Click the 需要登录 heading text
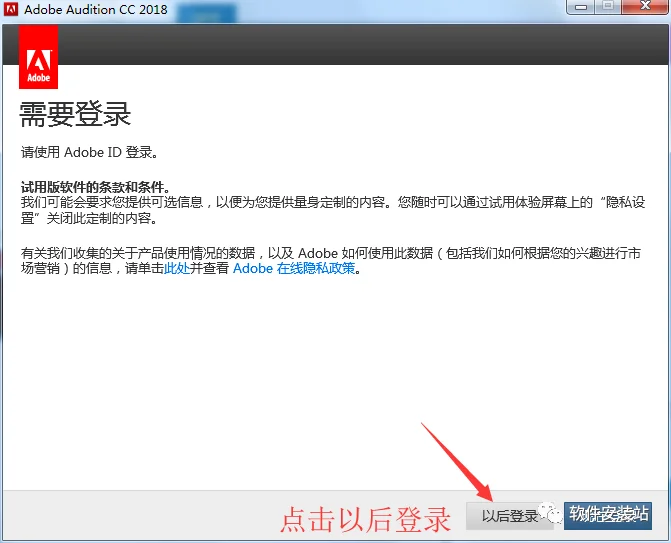The width and height of the screenshot is (671, 543). (x=75, y=115)
